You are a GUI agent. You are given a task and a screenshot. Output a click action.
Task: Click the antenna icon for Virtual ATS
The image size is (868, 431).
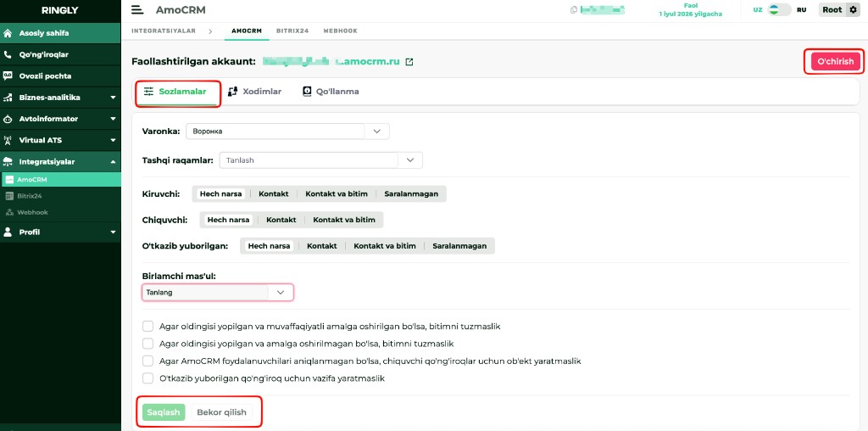pos(8,140)
